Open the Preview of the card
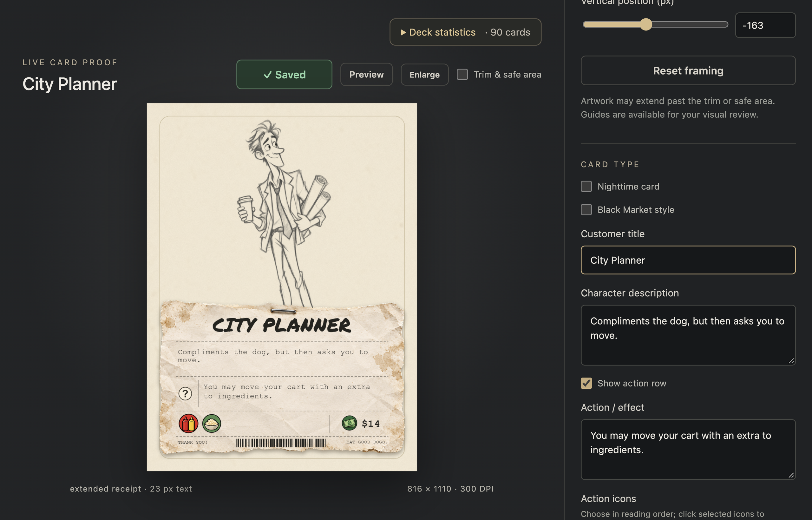The width and height of the screenshot is (812, 520). click(x=366, y=74)
